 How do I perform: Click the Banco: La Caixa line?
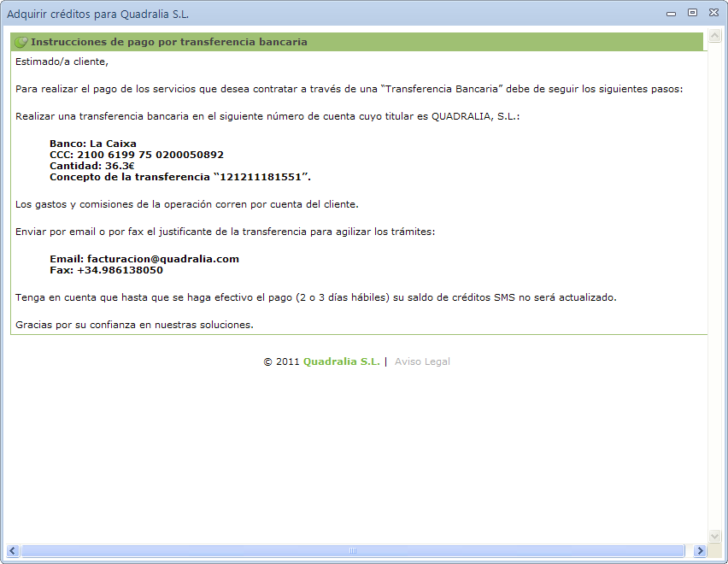point(93,144)
